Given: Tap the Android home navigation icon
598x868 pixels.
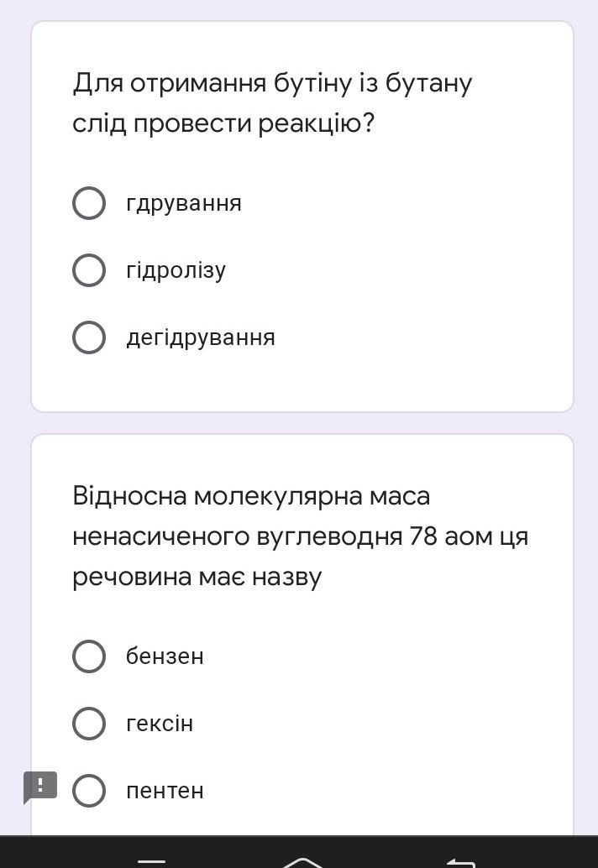Looking at the screenshot, I should coord(303,861).
